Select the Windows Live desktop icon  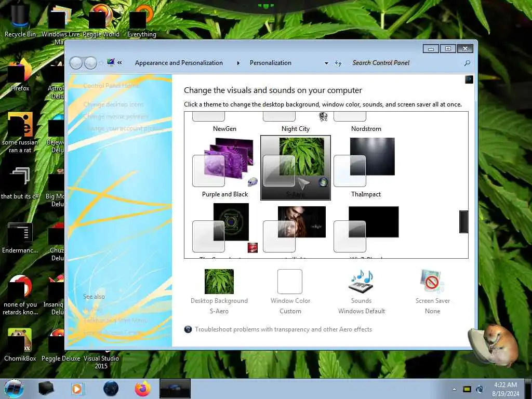click(60, 24)
